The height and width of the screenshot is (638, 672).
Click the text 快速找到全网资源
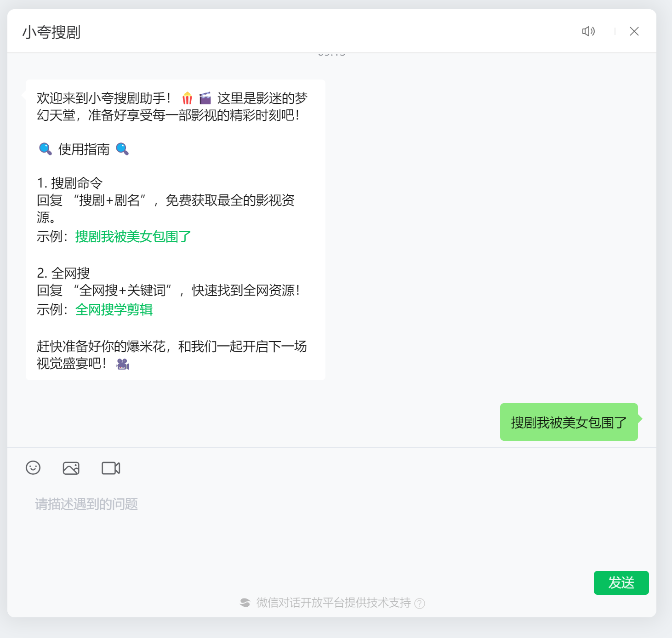(x=246, y=291)
